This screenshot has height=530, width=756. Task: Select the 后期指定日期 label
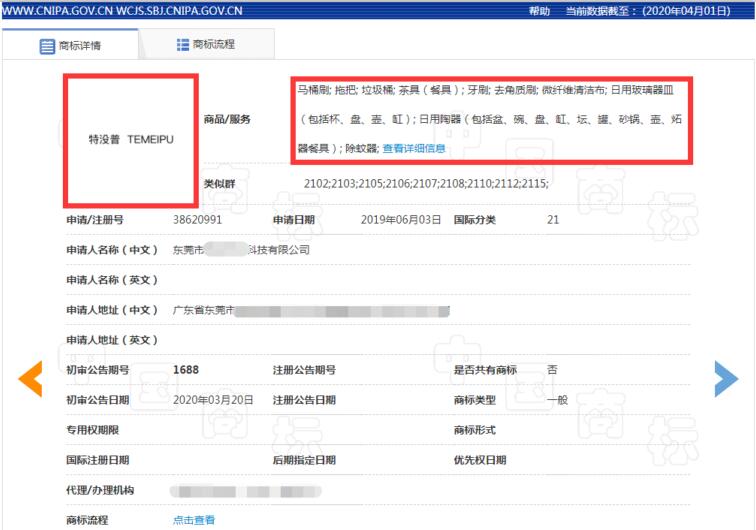tap(304, 460)
